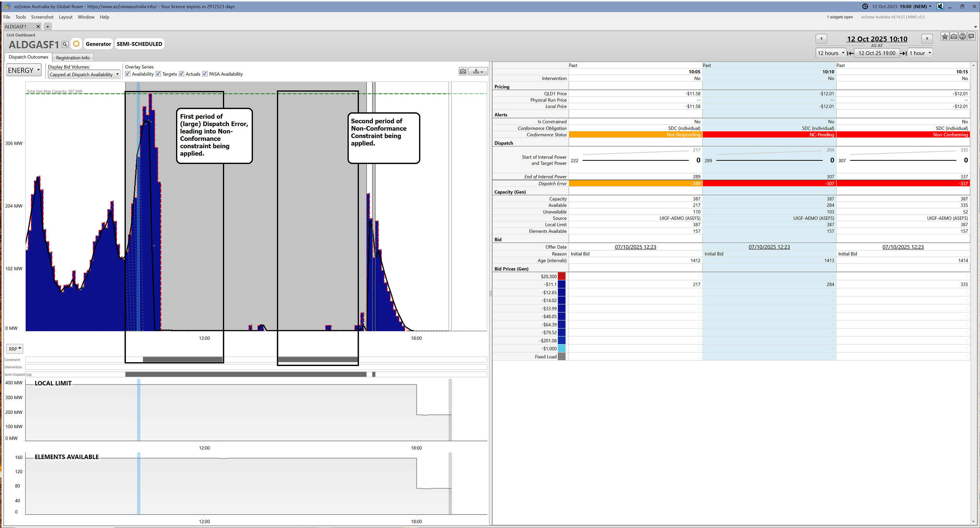Open the 12 hours lookback dropdown

coord(831,53)
